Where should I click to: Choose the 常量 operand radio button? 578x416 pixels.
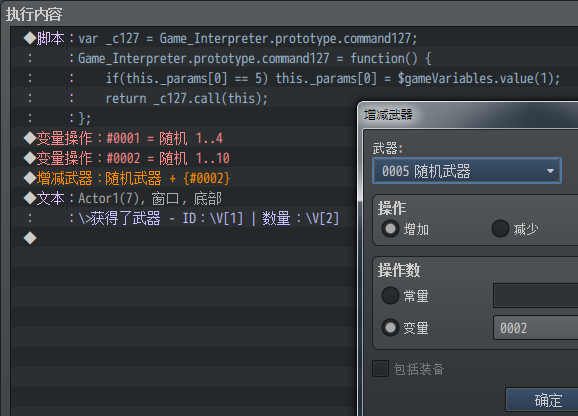click(390, 296)
